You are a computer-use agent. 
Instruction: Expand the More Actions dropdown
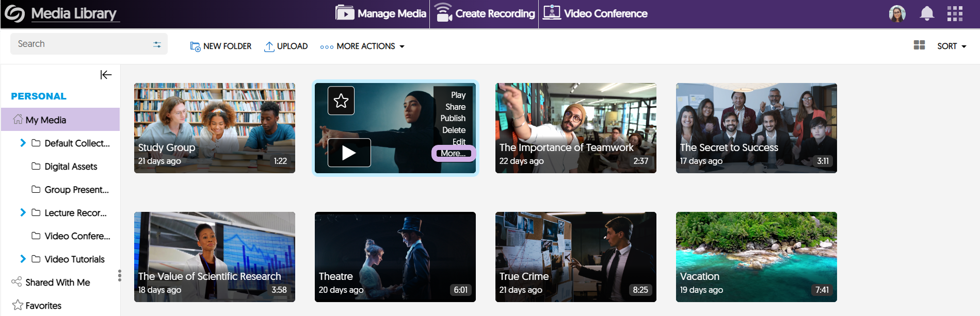pos(362,46)
